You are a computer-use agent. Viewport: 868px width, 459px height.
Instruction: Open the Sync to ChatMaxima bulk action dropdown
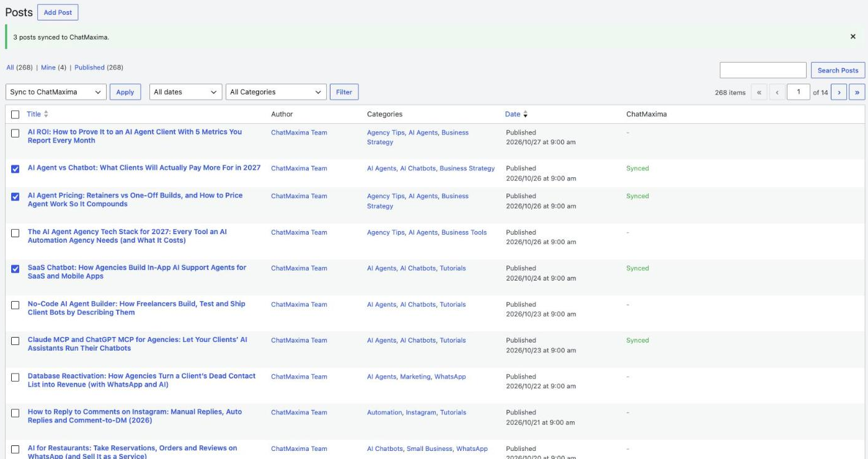point(56,92)
